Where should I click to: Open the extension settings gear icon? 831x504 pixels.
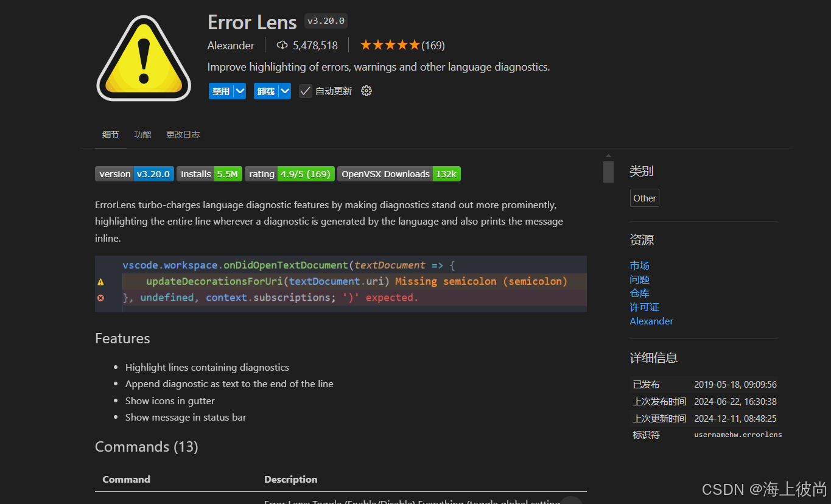(366, 91)
